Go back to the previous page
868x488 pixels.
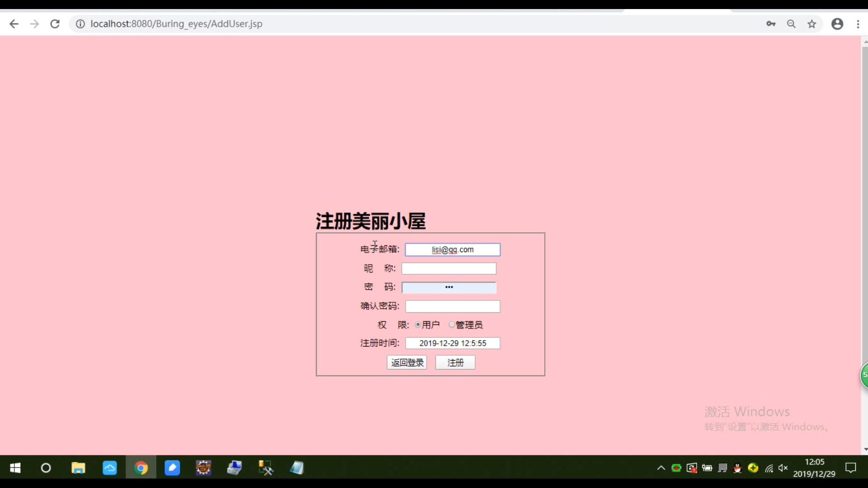[x=14, y=24]
